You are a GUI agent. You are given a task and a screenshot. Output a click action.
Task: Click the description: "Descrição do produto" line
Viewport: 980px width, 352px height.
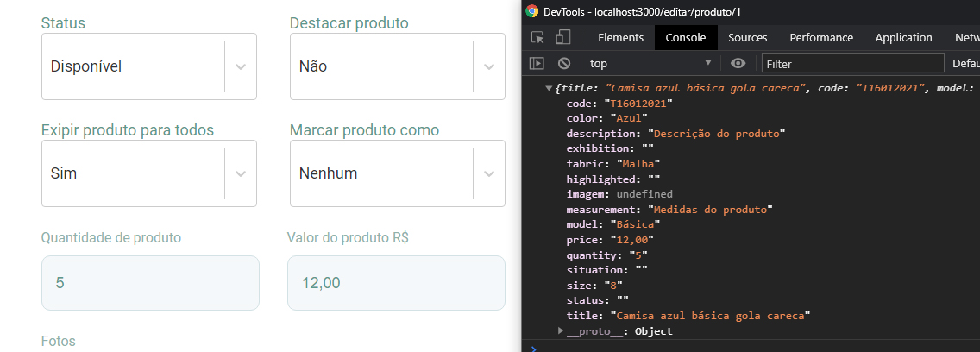pos(675,133)
